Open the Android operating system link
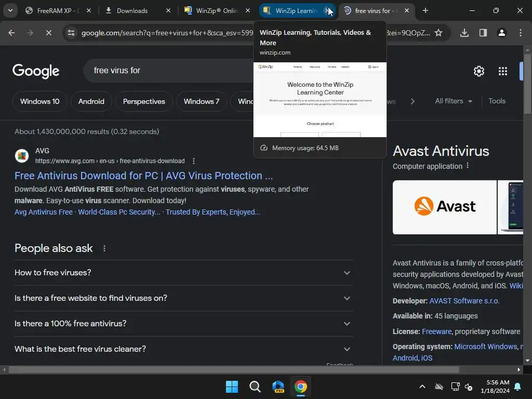This screenshot has width=532, height=399. click(x=405, y=358)
